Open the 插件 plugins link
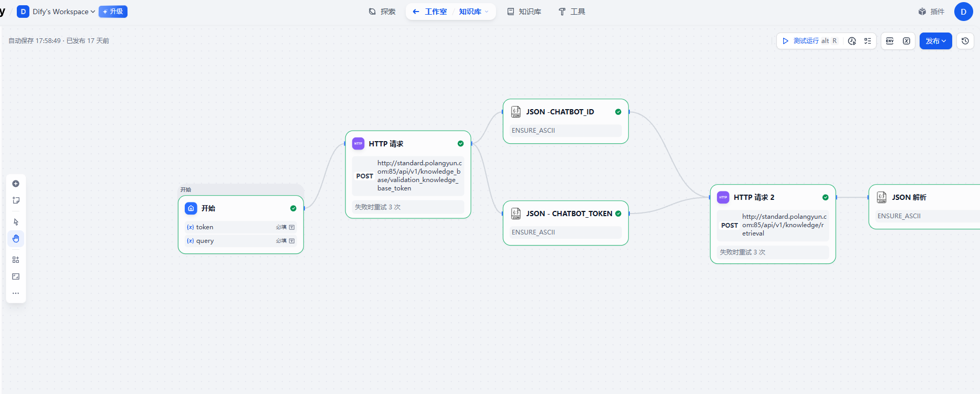Image resolution: width=980 pixels, height=394 pixels. click(931, 12)
